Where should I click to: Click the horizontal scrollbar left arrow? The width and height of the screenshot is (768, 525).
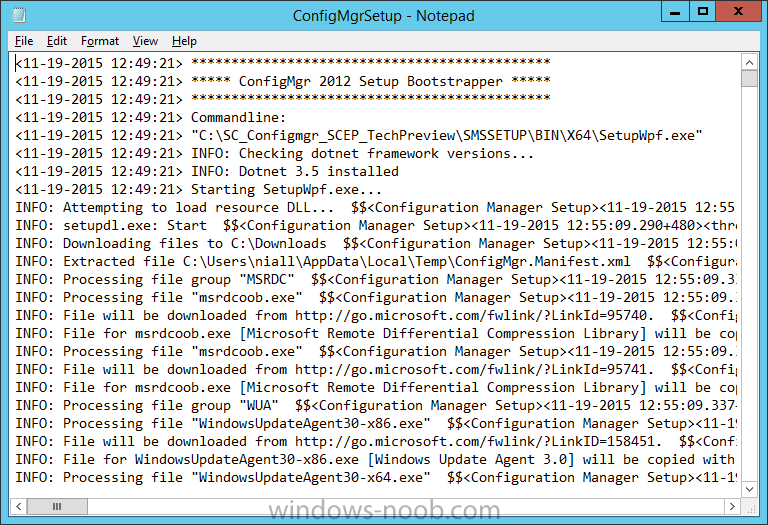18,506
